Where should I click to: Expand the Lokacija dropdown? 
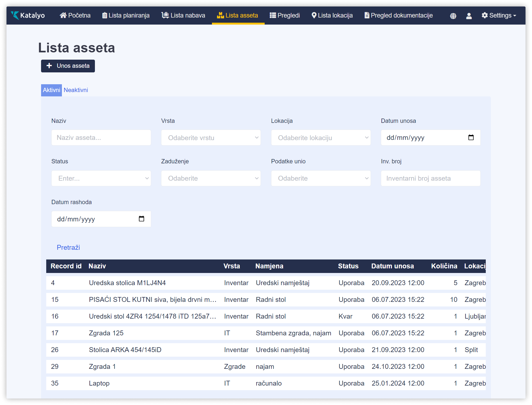point(321,138)
